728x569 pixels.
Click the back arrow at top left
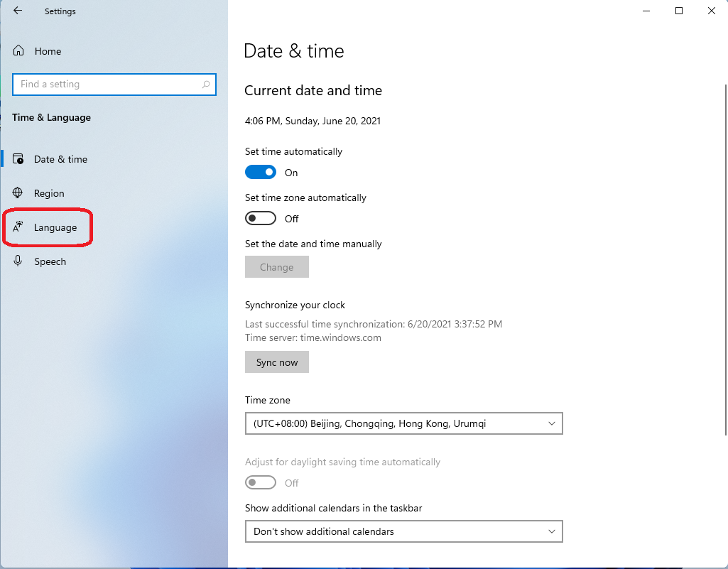tap(17, 11)
